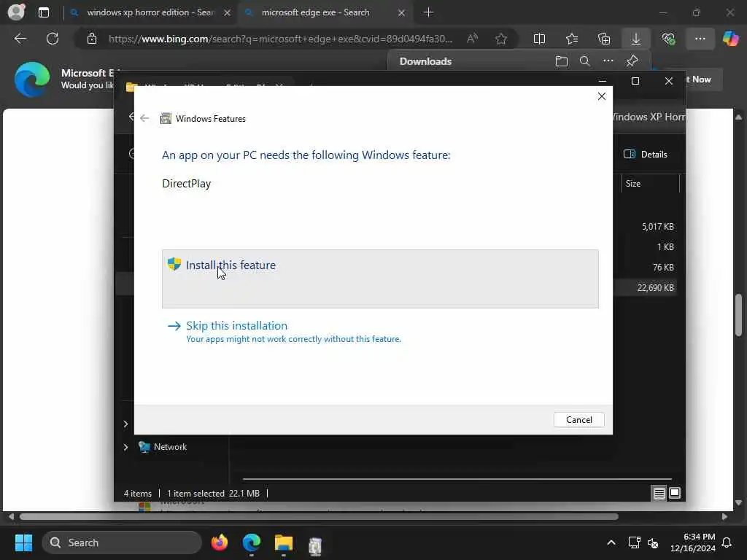Click the taskbar Search box

[122, 542]
